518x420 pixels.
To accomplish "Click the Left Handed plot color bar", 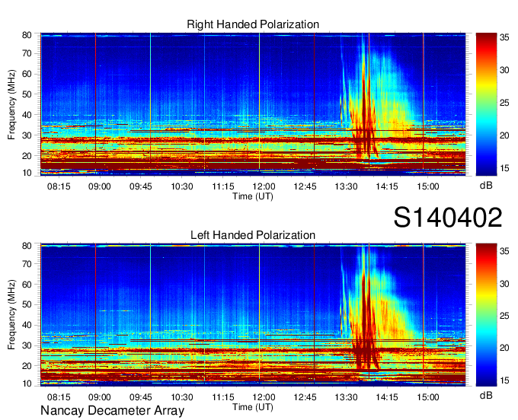I will point(486,315).
